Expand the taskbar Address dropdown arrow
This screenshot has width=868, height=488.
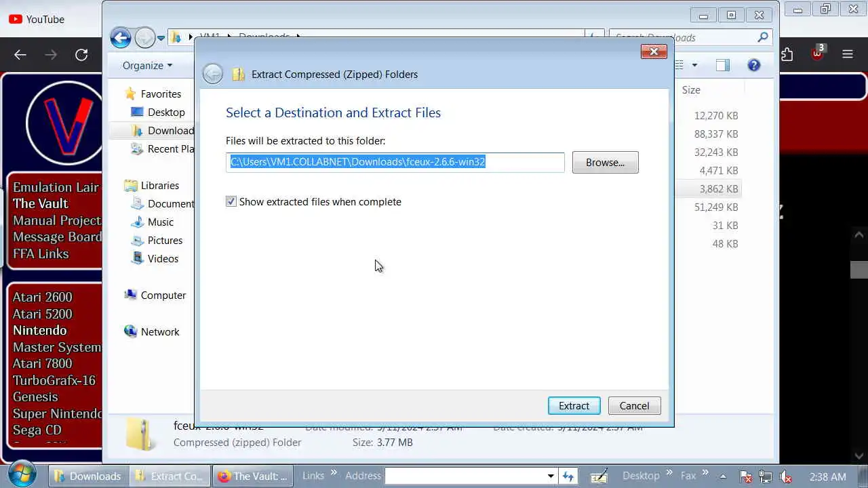pyautogui.click(x=551, y=476)
